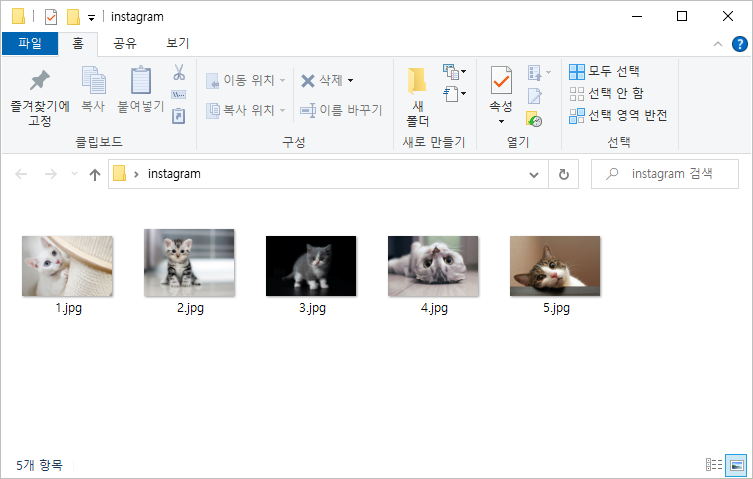Go back with the back arrow
This screenshot has width=753, height=479.
[x=21, y=174]
